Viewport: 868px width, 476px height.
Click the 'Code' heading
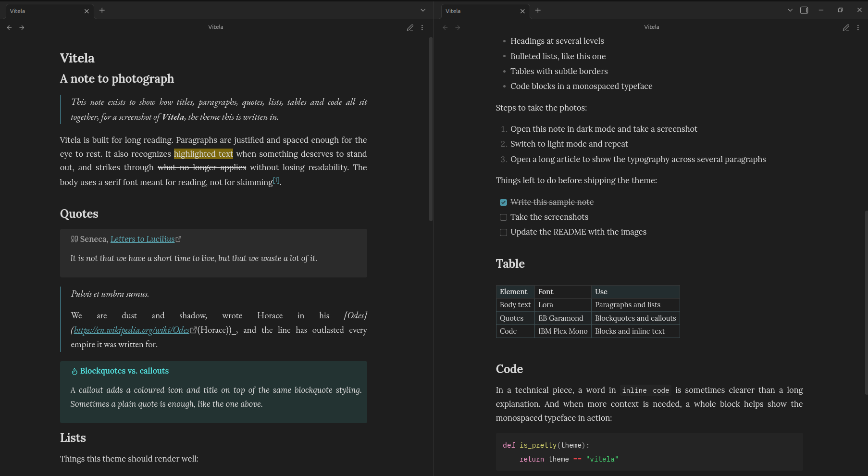[509, 369]
